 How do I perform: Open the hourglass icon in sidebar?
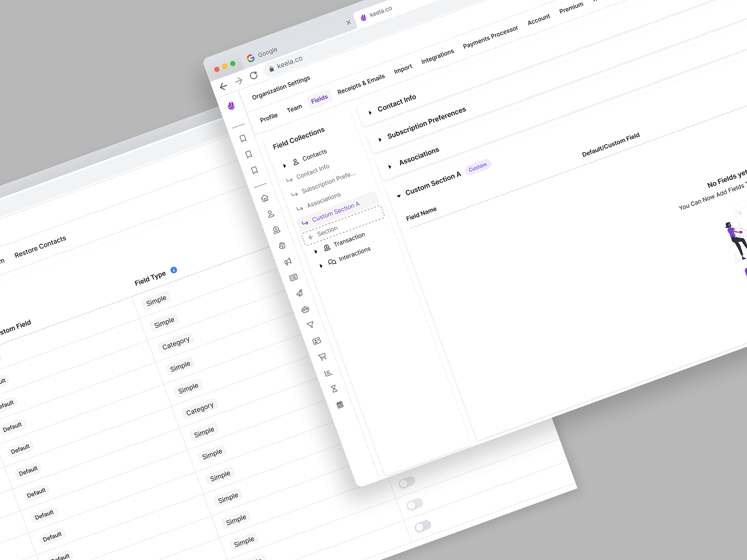click(x=334, y=388)
